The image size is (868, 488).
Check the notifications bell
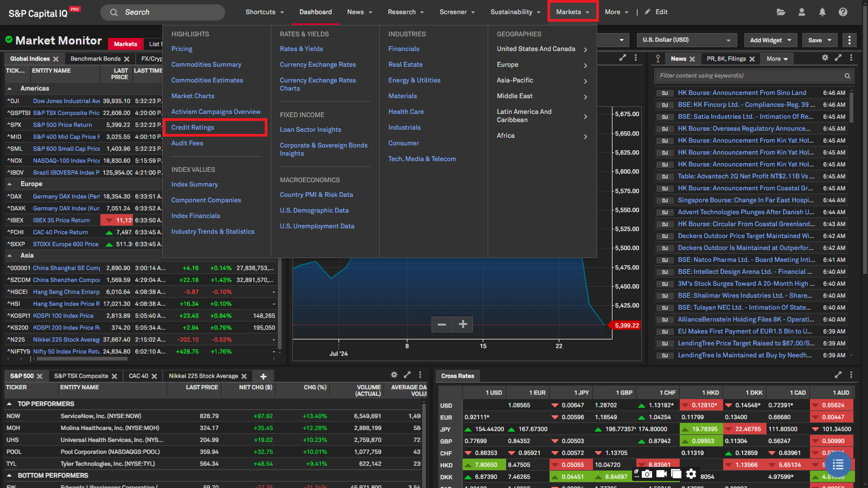coord(822,12)
